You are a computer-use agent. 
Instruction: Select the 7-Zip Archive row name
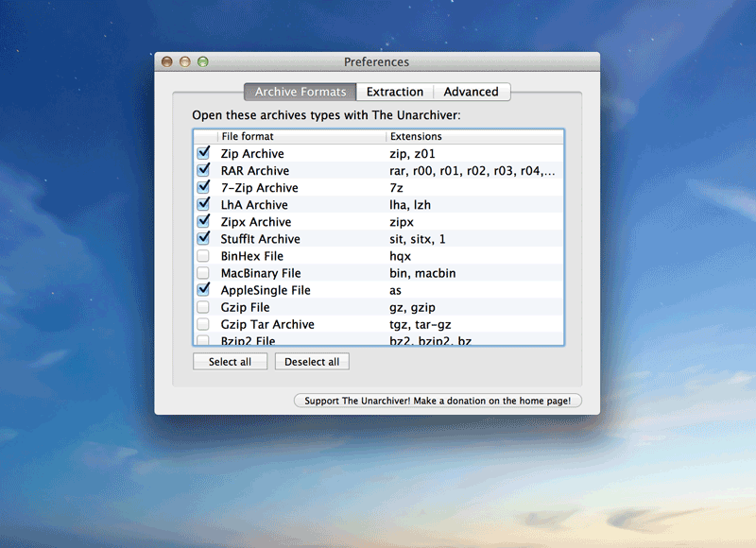click(x=259, y=188)
